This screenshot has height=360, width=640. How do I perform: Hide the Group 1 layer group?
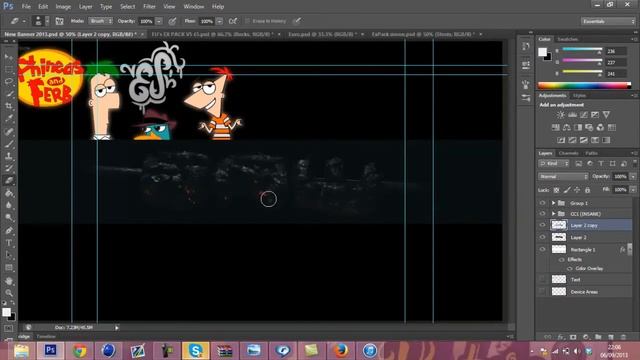(x=542, y=203)
